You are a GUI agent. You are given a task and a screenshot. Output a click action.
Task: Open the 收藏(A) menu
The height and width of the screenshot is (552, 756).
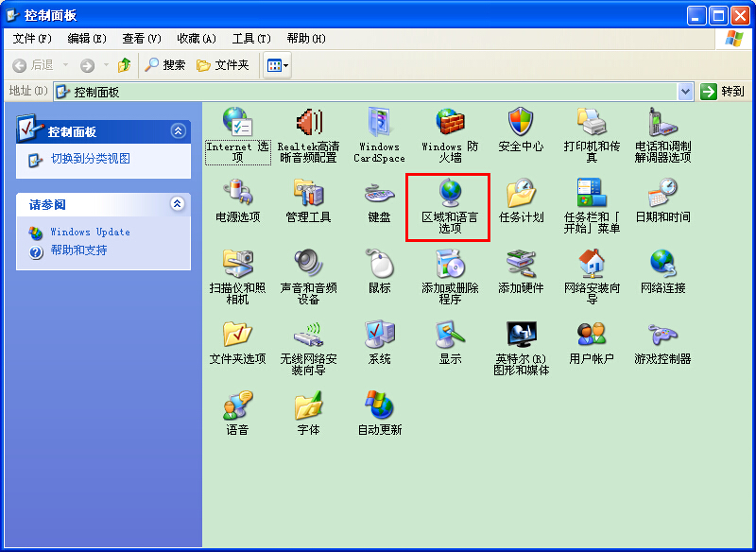(x=197, y=39)
